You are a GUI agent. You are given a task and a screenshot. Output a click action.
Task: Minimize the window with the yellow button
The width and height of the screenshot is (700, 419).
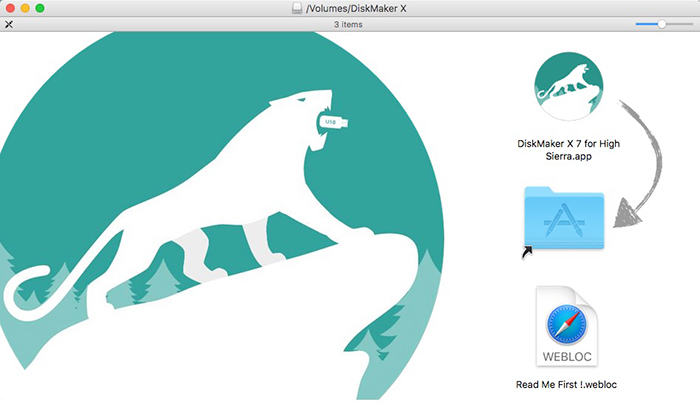click(24, 8)
